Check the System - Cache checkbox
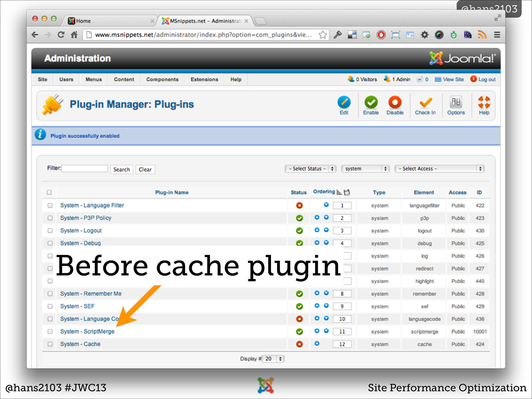Viewport: 532px width, 399px height. coord(50,344)
